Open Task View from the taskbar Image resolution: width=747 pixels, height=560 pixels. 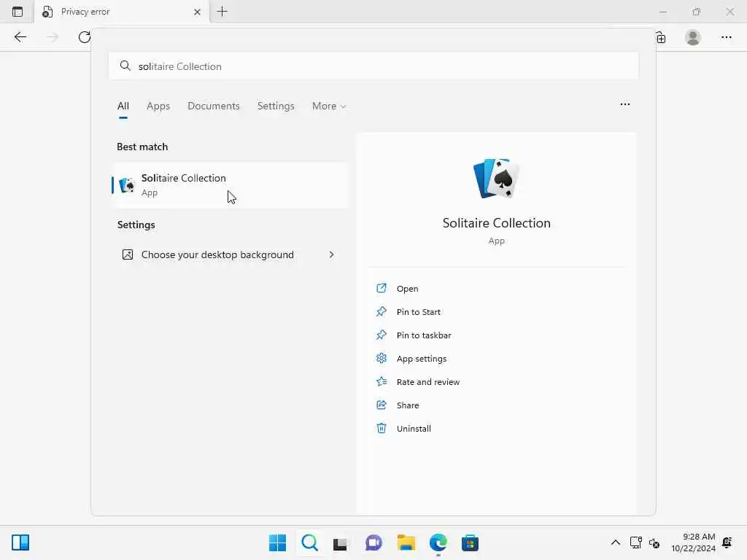tap(340, 543)
